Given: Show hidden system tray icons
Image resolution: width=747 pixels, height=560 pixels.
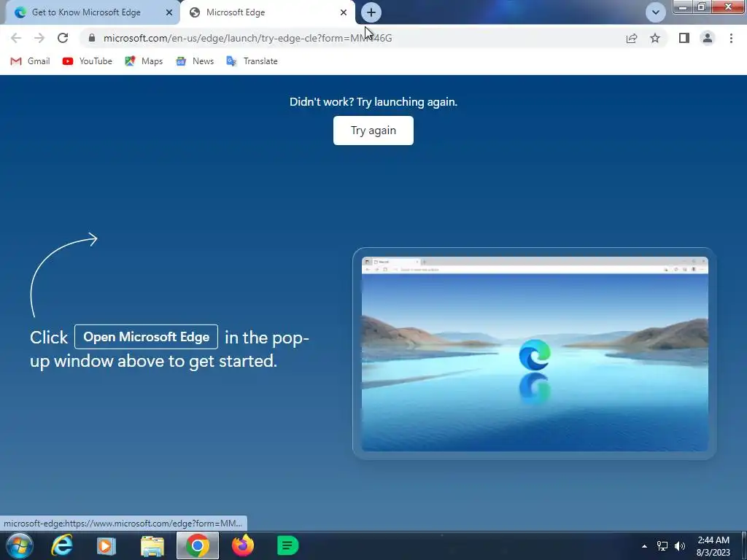Looking at the screenshot, I should coord(644,546).
